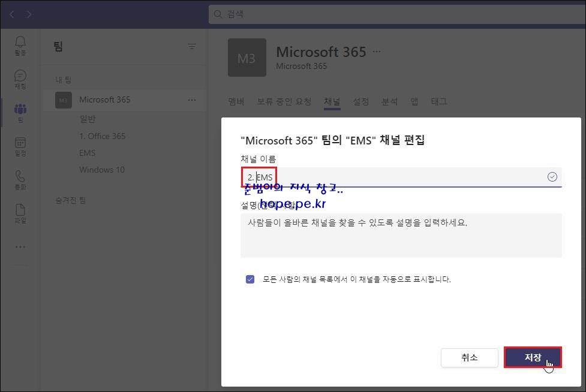
Task: Switch to the 채널 tab
Action: 332,101
